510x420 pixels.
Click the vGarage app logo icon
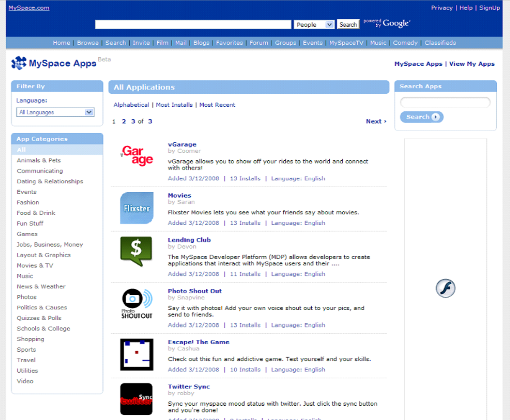[x=137, y=156]
